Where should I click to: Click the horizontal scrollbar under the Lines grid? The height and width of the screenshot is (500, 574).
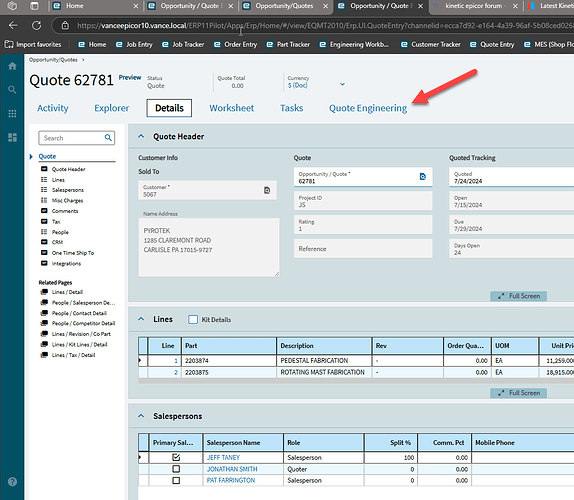356,381
